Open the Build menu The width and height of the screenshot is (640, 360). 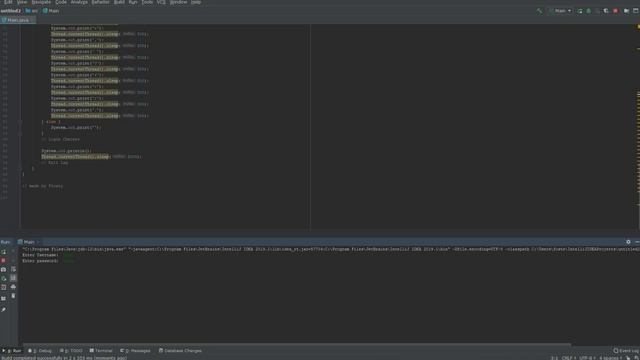click(x=119, y=2)
